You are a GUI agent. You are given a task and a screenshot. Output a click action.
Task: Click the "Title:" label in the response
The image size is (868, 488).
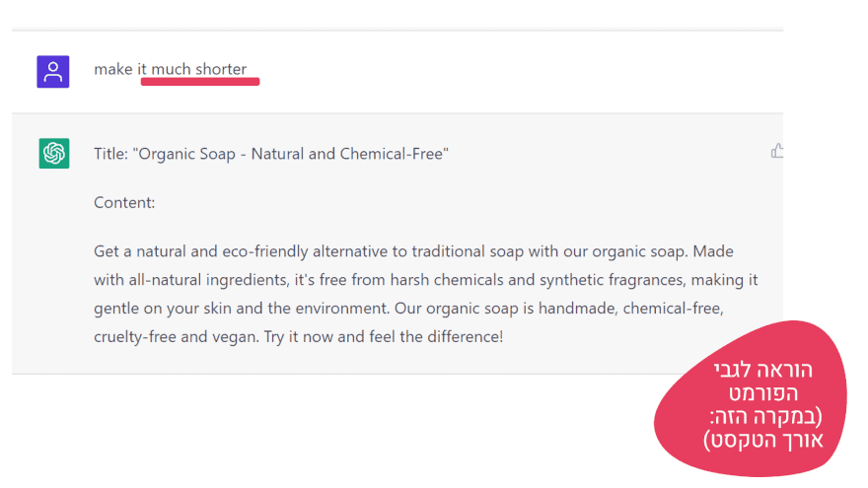pyautogui.click(x=111, y=154)
